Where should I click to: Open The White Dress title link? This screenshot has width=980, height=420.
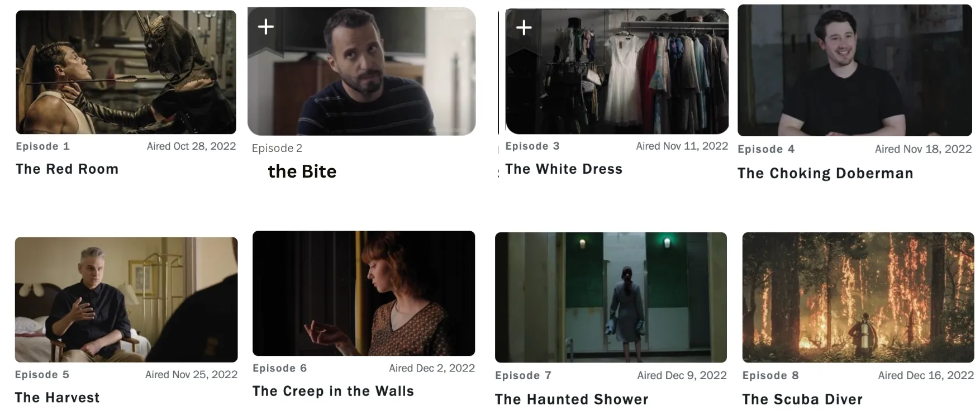[564, 169]
